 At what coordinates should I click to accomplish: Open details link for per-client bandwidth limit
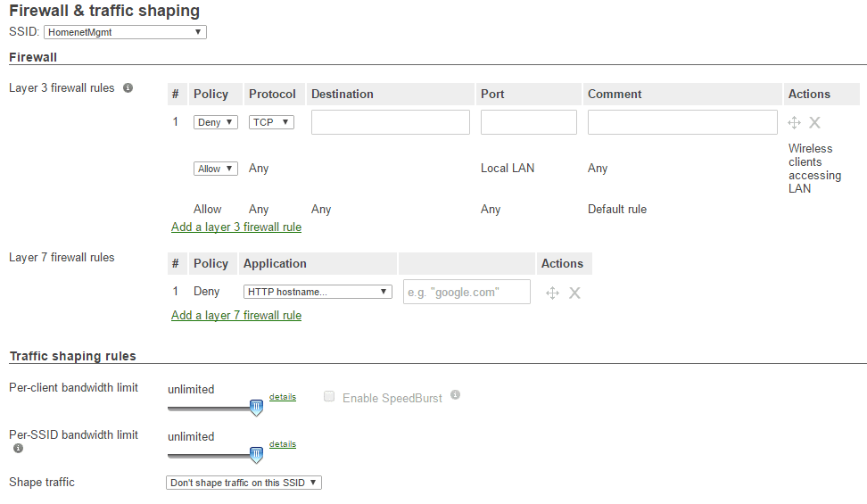point(283,397)
